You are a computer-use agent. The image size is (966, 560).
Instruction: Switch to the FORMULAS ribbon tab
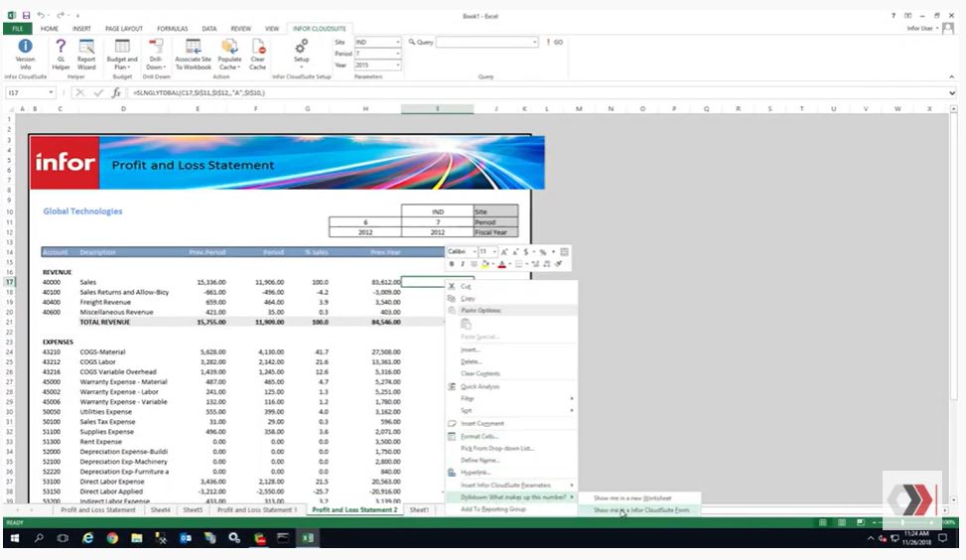172,29
